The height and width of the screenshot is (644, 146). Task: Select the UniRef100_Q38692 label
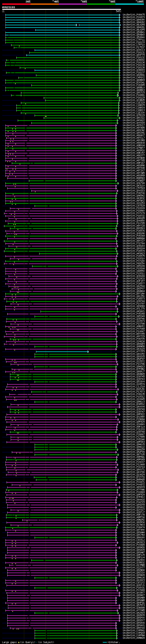click(x=133, y=60)
